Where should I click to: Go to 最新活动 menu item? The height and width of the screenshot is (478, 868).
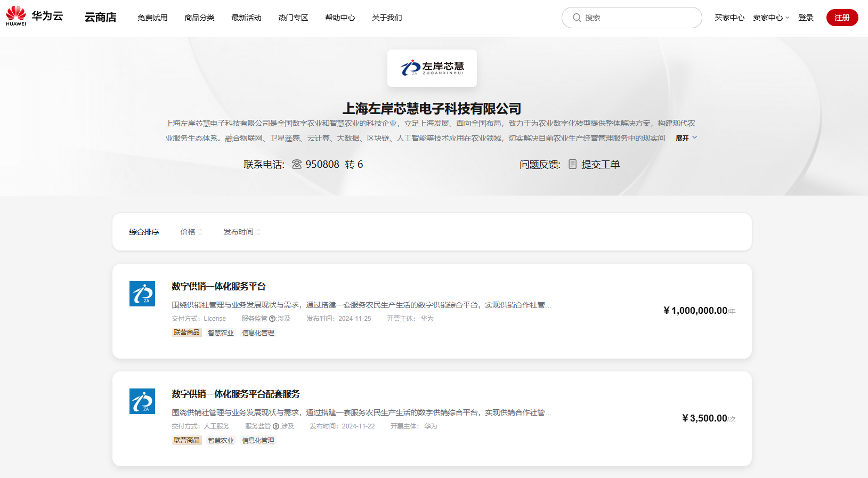pyautogui.click(x=246, y=18)
